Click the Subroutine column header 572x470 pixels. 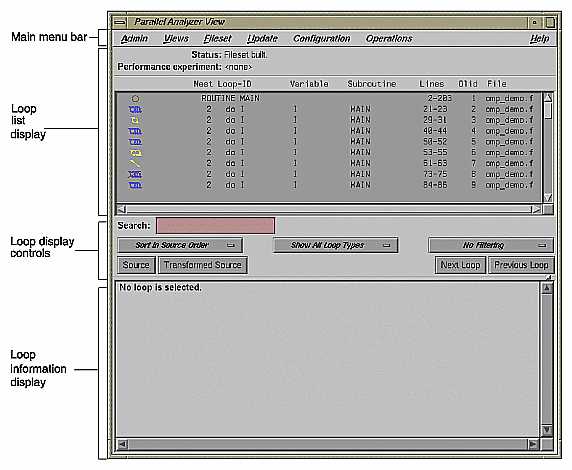(371, 84)
